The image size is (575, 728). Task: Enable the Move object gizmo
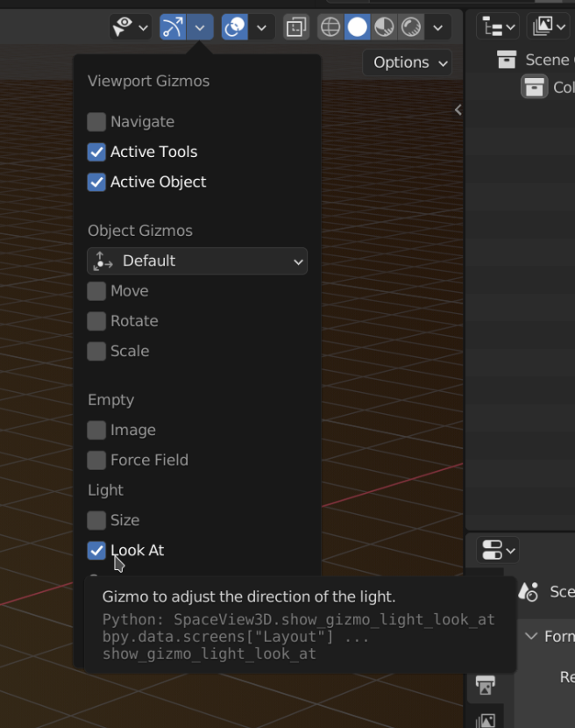[x=96, y=291]
